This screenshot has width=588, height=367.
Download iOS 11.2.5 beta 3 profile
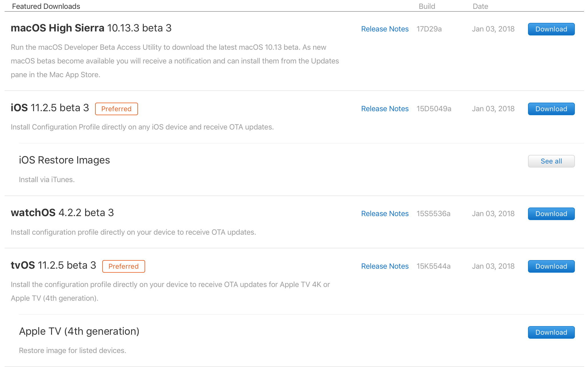(551, 109)
